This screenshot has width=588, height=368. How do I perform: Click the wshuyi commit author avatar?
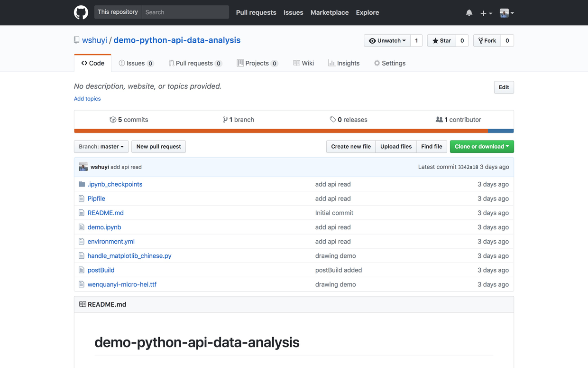(83, 167)
